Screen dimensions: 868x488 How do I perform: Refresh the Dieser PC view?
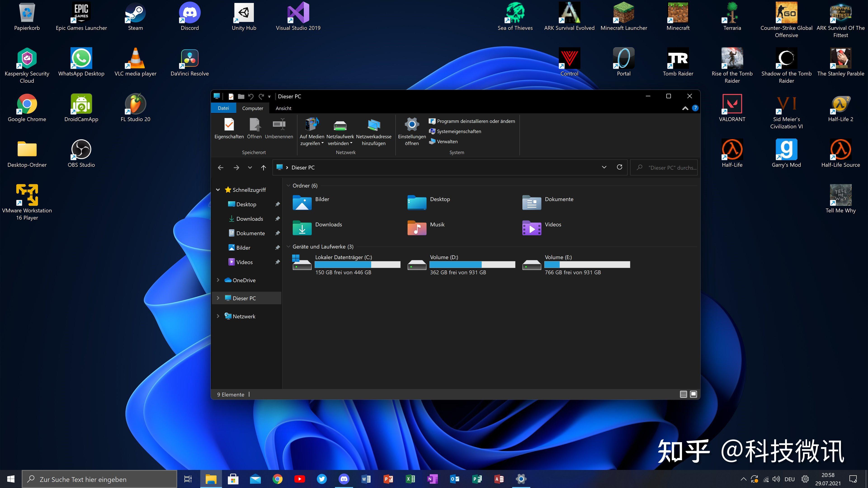tap(619, 167)
